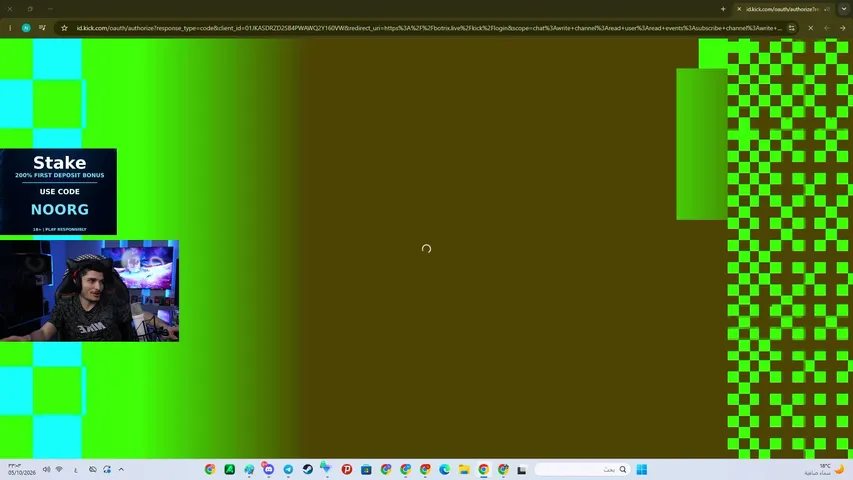853x480 pixels.
Task: Open Microsoft Store from the taskbar
Action: 366,469
